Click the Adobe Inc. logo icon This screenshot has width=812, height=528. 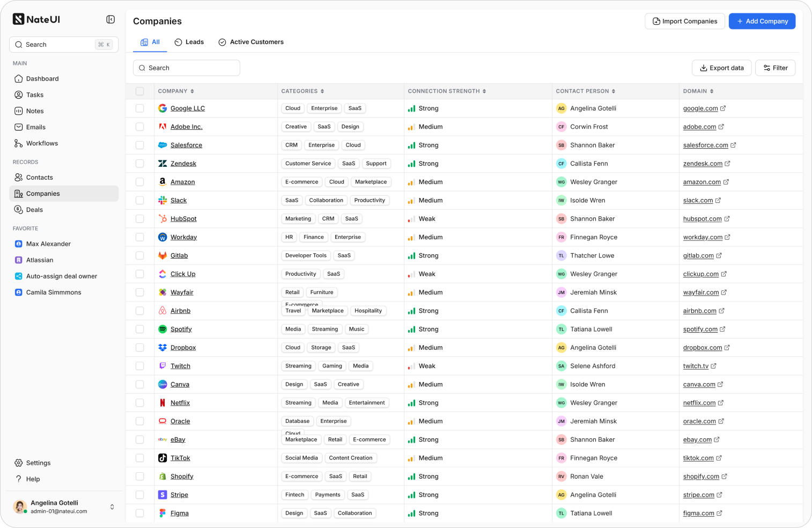click(163, 127)
